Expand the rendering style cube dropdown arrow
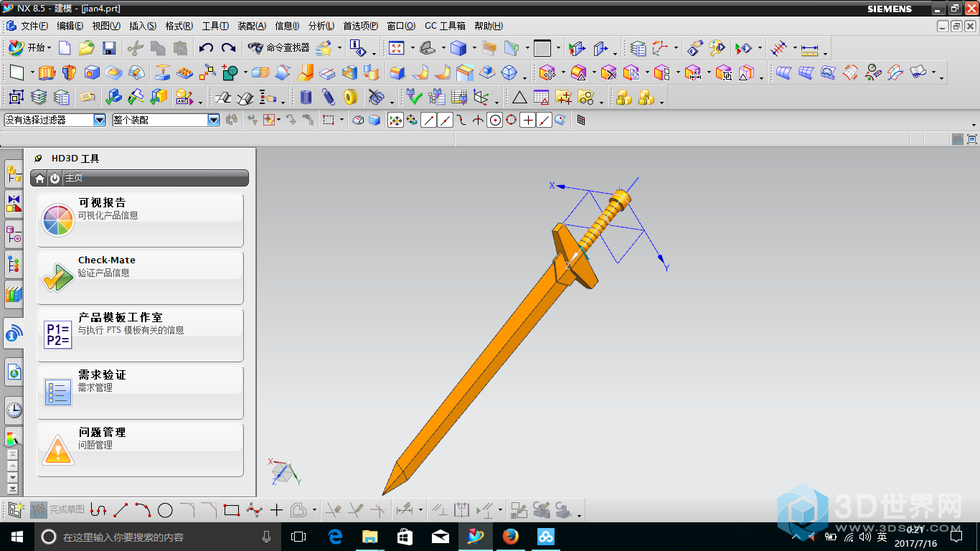Screen dimensions: 980x551 click(x=474, y=49)
